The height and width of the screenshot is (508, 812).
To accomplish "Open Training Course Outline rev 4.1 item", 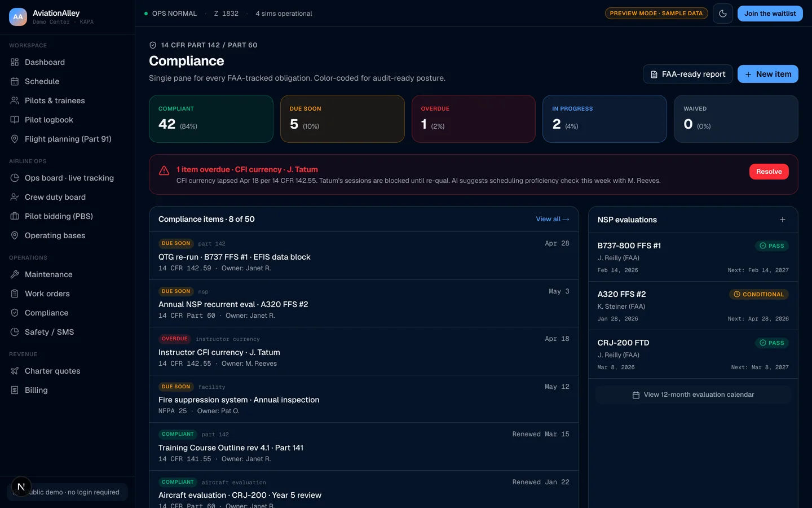I will click(364, 446).
